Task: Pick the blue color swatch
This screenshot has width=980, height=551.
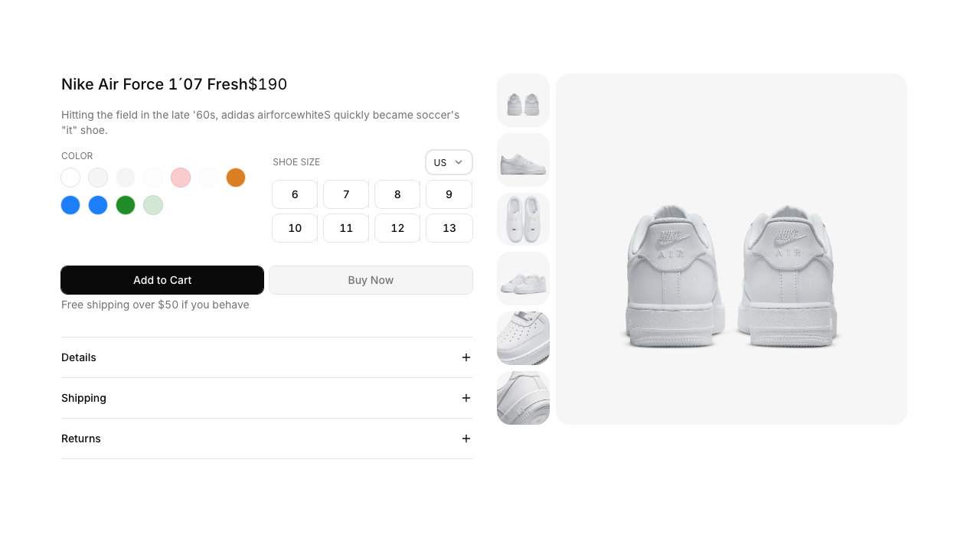Action: point(70,205)
